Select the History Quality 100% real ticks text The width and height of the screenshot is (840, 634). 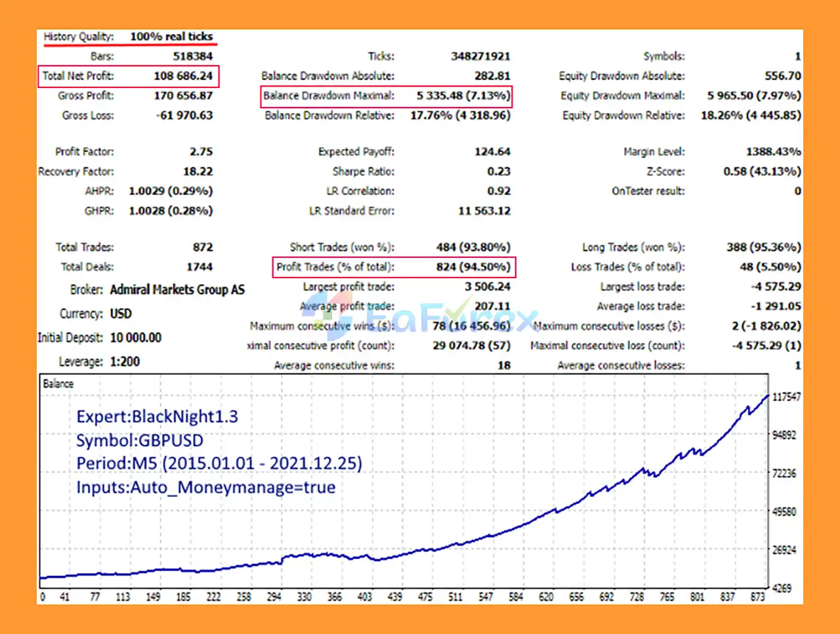point(171,37)
